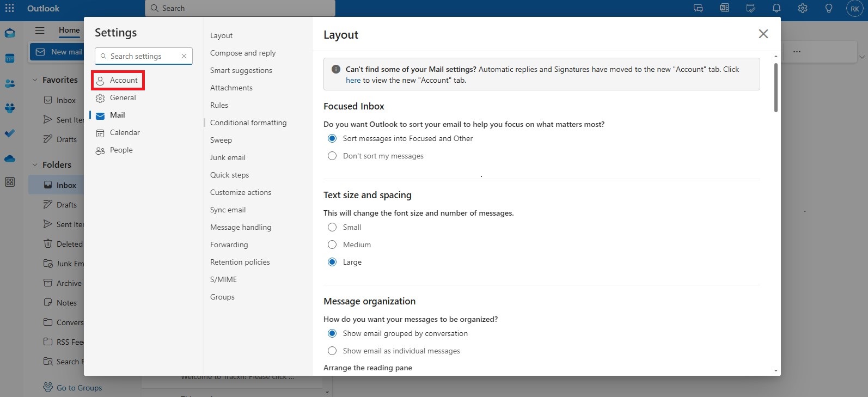Open Teams chat icon in top bar
Viewport: 868px width, 397px height.
click(x=698, y=8)
